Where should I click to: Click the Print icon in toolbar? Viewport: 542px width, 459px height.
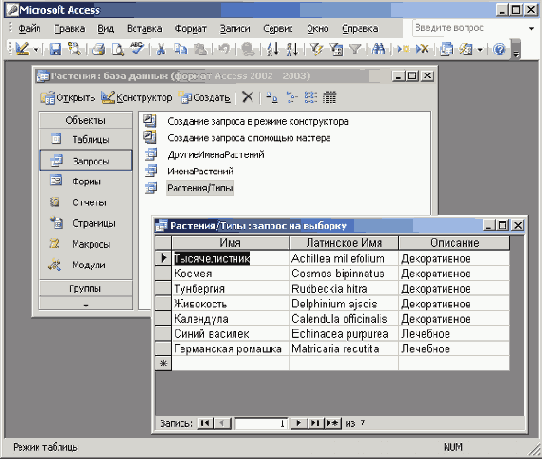point(99,49)
